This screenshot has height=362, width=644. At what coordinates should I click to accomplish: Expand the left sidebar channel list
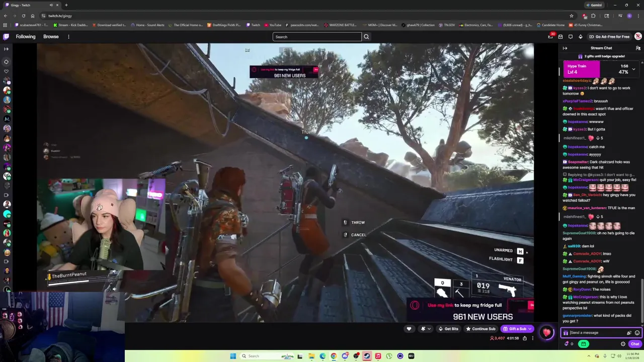(x=6, y=49)
